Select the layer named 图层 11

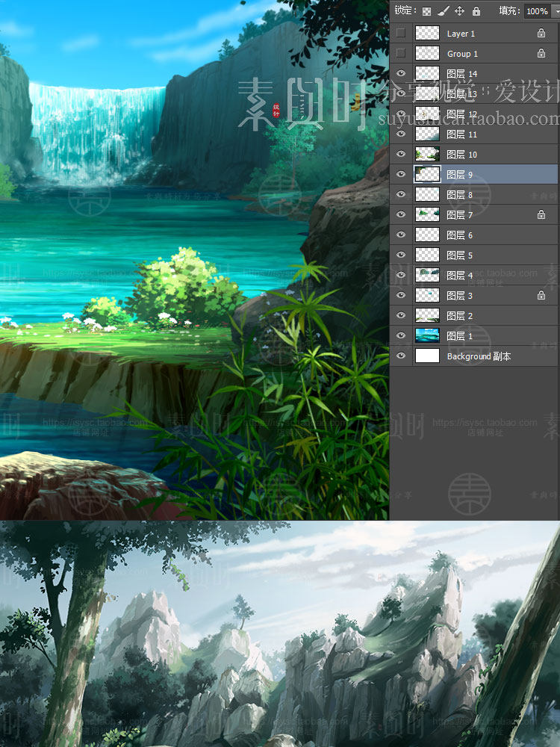[461, 134]
